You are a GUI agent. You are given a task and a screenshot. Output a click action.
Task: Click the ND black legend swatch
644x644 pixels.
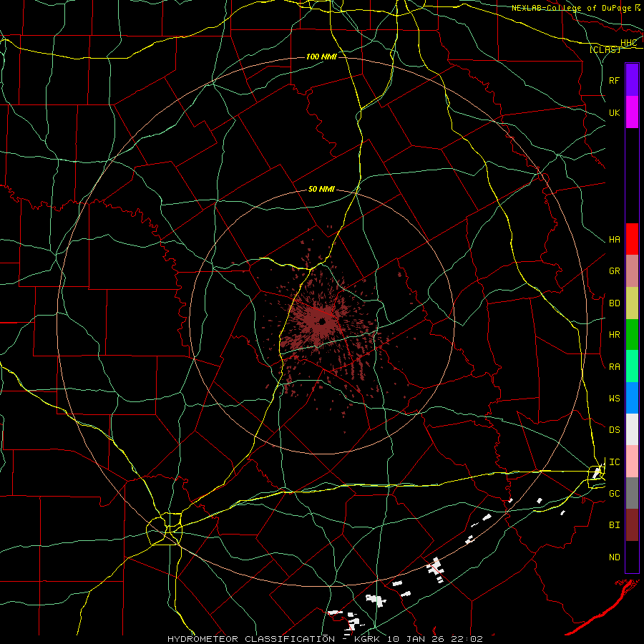point(632,557)
